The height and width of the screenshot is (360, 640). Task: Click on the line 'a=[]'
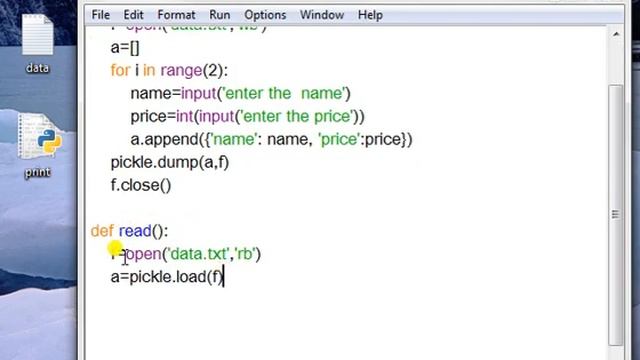click(x=125, y=47)
